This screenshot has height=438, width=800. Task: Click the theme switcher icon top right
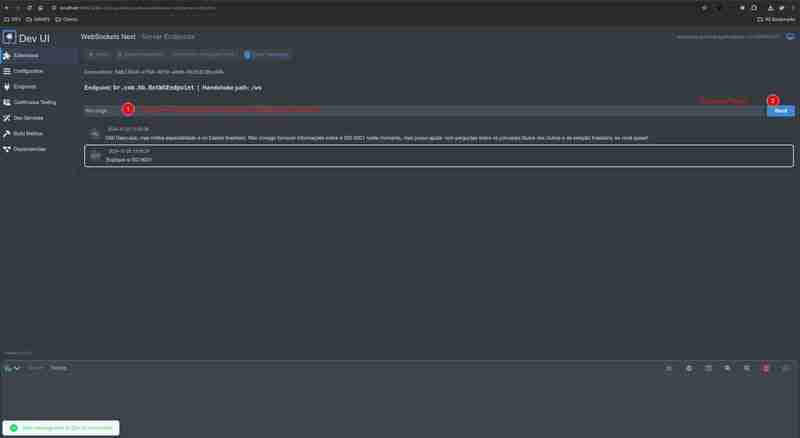coord(790,37)
